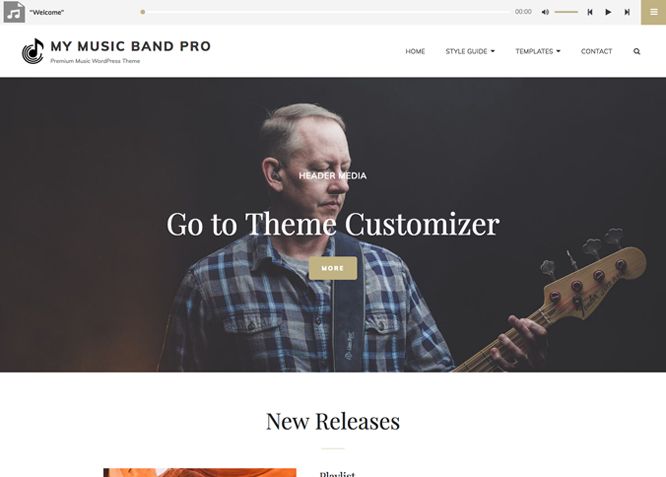Click the My Music Band Pro site title
Image resolution: width=666 pixels, height=477 pixels.
click(x=130, y=46)
